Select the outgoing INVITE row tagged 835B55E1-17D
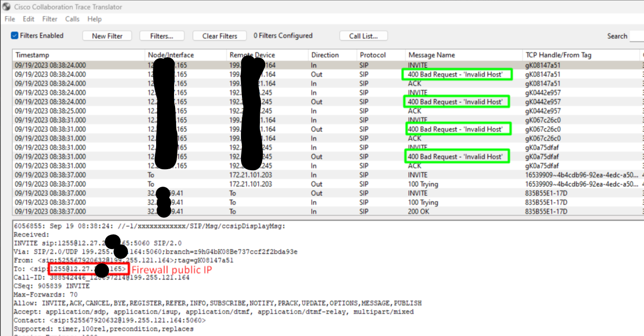 pos(328,193)
